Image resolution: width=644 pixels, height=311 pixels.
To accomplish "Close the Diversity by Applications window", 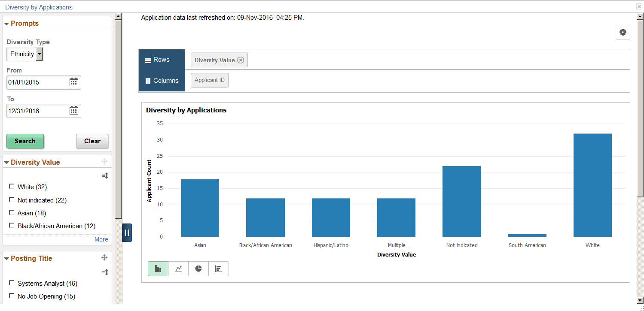I will coord(639,7).
